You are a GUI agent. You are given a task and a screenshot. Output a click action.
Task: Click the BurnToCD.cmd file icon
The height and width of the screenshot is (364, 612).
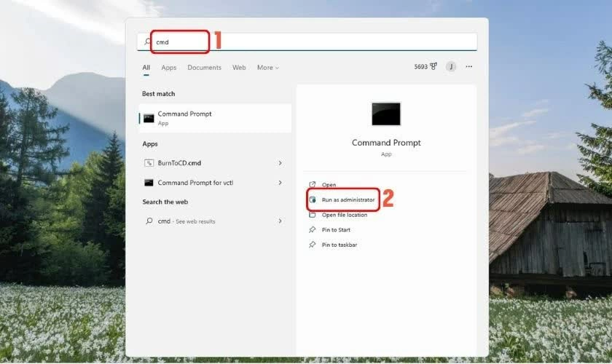[149, 163]
